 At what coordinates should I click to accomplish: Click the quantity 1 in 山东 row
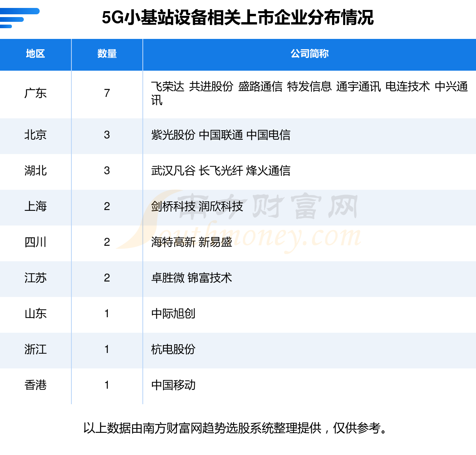[x=107, y=314]
